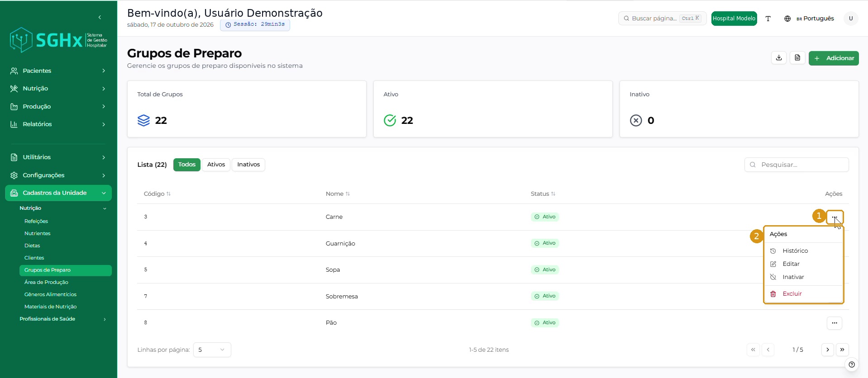Choose Editar from the actions menu

(803, 264)
